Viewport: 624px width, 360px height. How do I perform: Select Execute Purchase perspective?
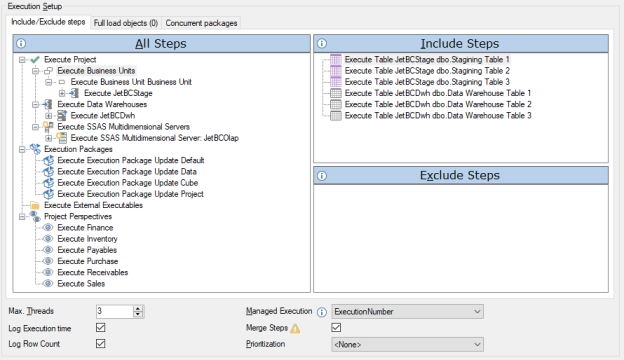pos(88,261)
